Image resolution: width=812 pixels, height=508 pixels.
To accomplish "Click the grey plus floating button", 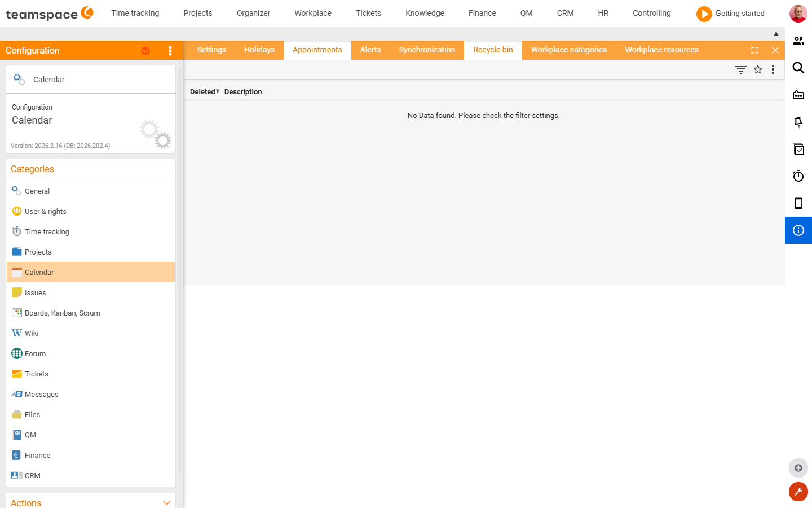I will point(798,468).
